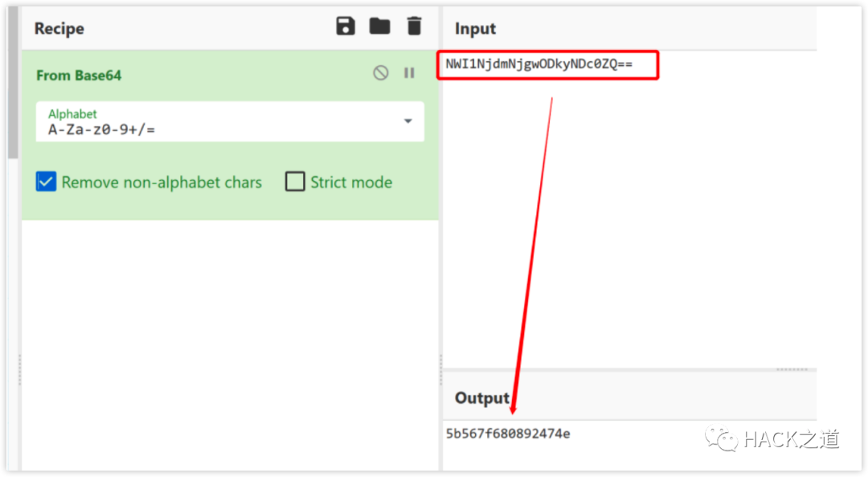
Task: Clear the recipe with the trash icon
Action: pos(414,27)
